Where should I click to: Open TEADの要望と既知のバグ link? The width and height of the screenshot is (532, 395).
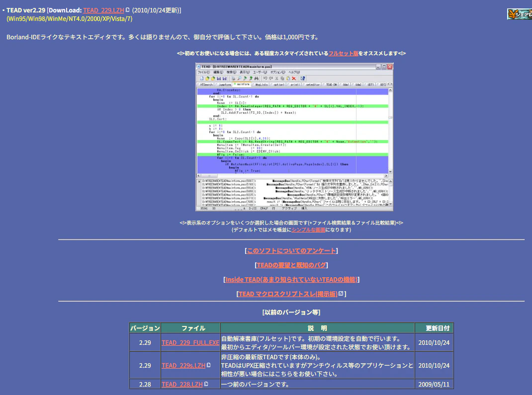pyautogui.click(x=291, y=265)
